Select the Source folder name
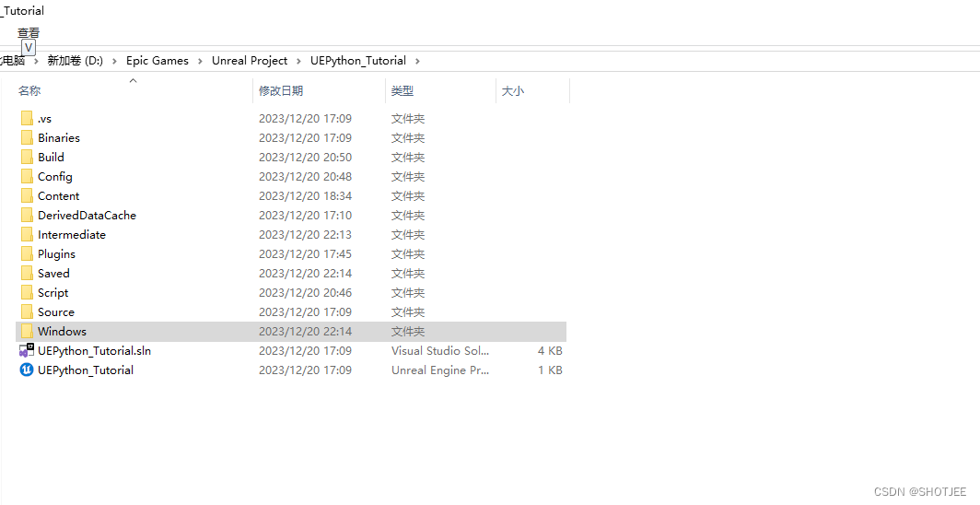Viewport: 980px width, 505px height. coord(55,312)
